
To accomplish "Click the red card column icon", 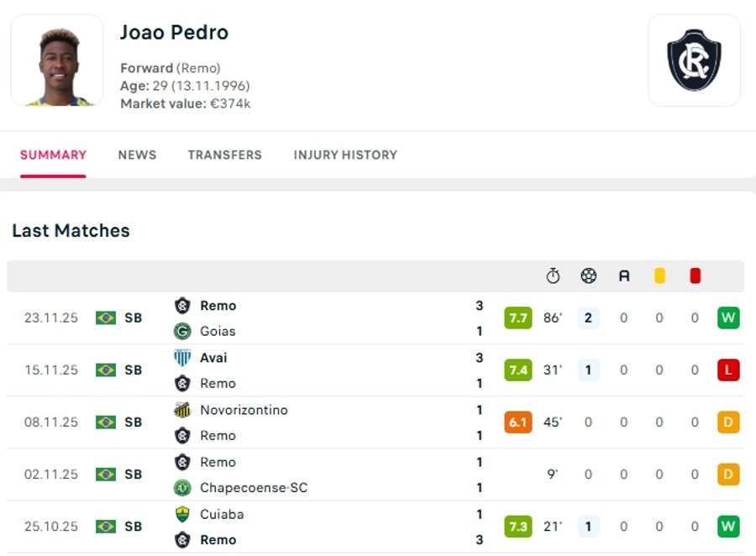I will click(x=694, y=275).
